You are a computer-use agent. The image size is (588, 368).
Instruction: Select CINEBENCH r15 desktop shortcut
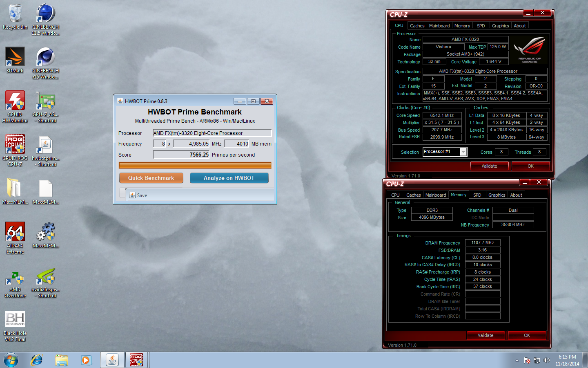[x=46, y=63]
